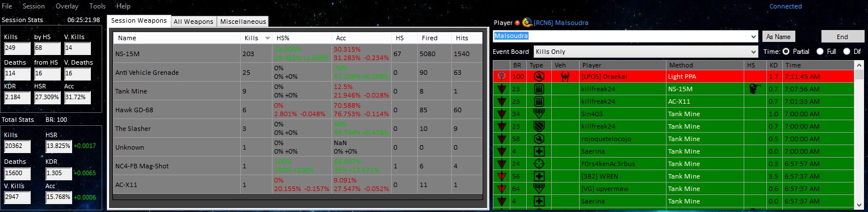The height and width of the screenshot is (212, 868).
Task: Select the Partial time option
Action: tap(786, 52)
